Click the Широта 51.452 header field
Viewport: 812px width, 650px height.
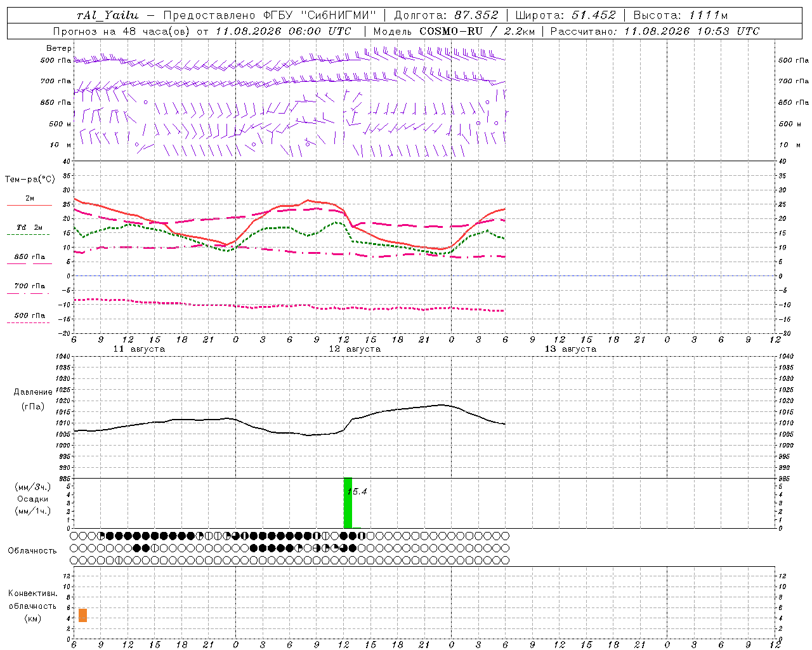click(565, 15)
